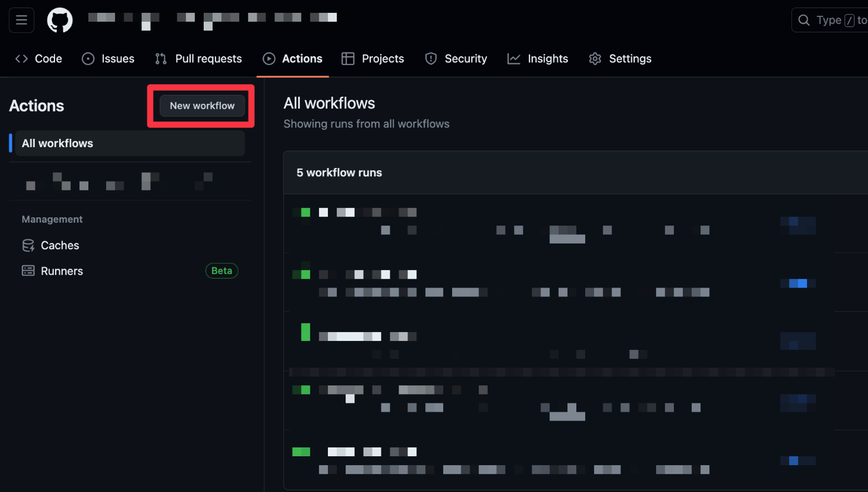Click the Insights graph icon
The width and height of the screenshot is (868, 492).
tap(514, 59)
